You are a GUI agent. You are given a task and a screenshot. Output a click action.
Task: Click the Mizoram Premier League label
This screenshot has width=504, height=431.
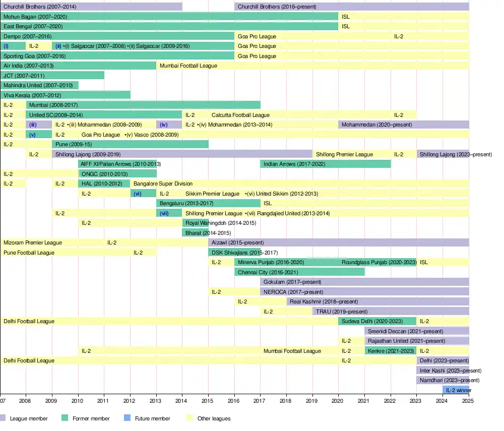click(33, 242)
